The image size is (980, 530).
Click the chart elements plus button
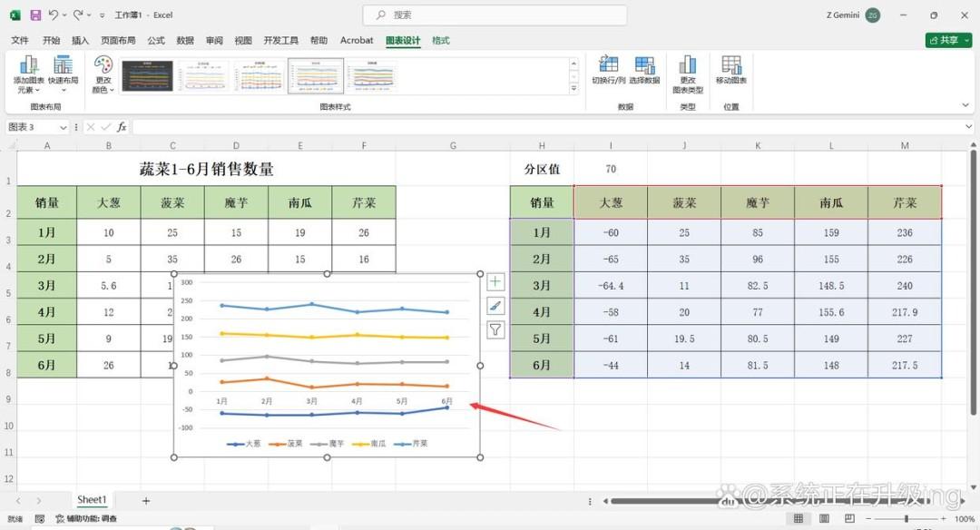click(x=495, y=282)
